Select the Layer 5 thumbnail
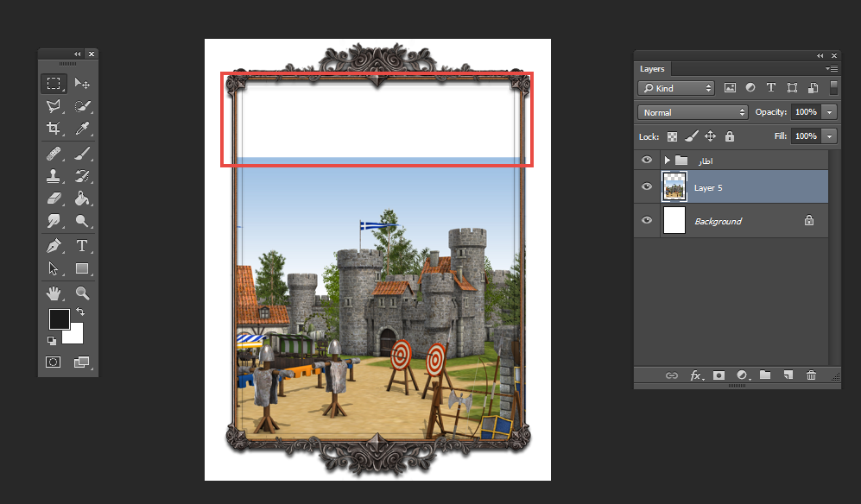The image size is (861, 504). pos(674,186)
